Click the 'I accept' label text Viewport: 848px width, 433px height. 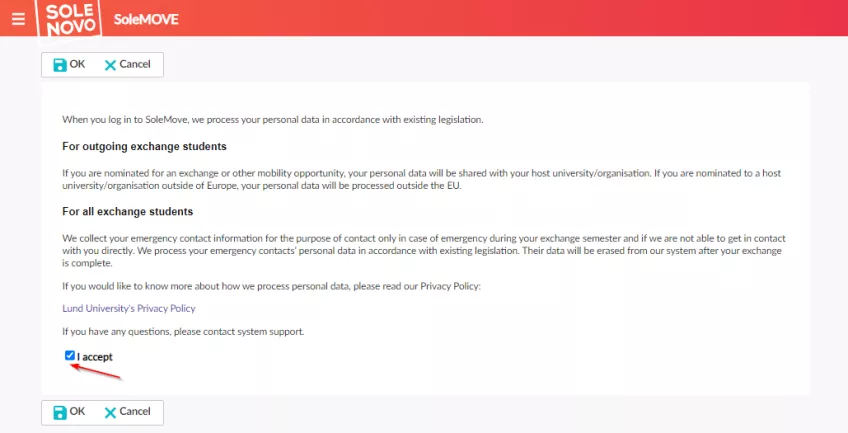point(95,356)
